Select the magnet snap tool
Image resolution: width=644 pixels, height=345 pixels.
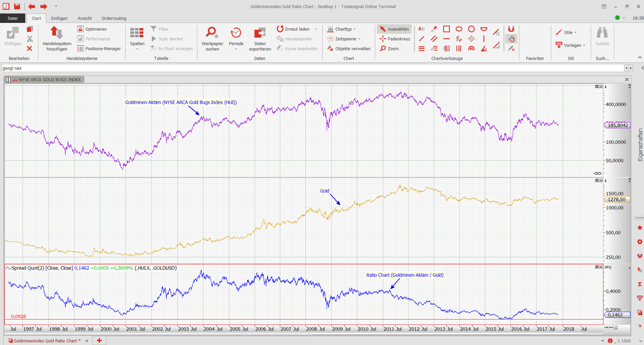click(x=511, y=29)
